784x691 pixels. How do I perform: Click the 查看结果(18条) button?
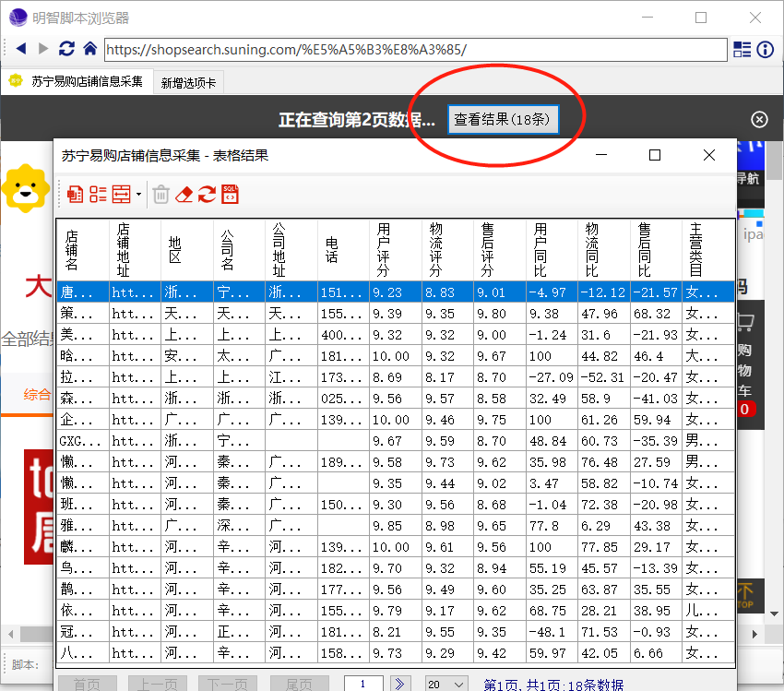pos(503,120)
